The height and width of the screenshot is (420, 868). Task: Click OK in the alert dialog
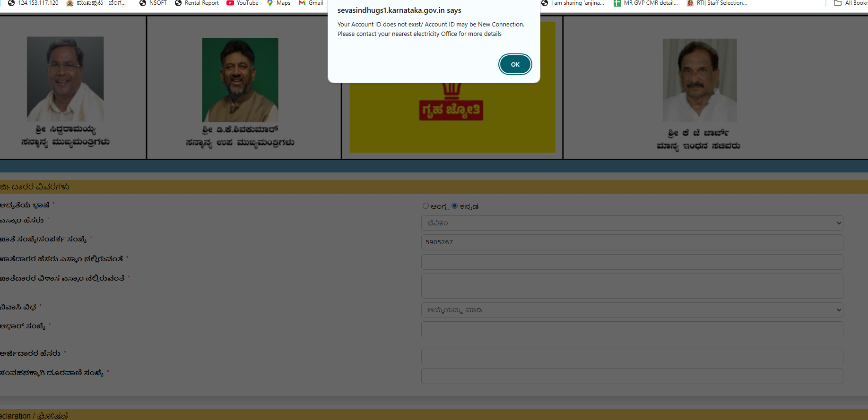(515, 64)
